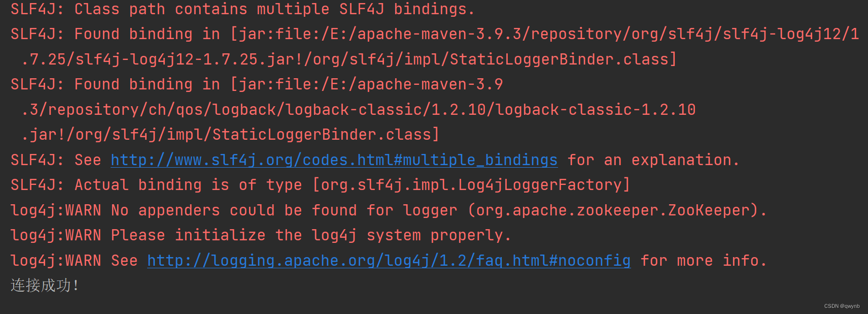
Task: Click the 'log4j:WARN See' prefix text
Action: coord(74,261)
